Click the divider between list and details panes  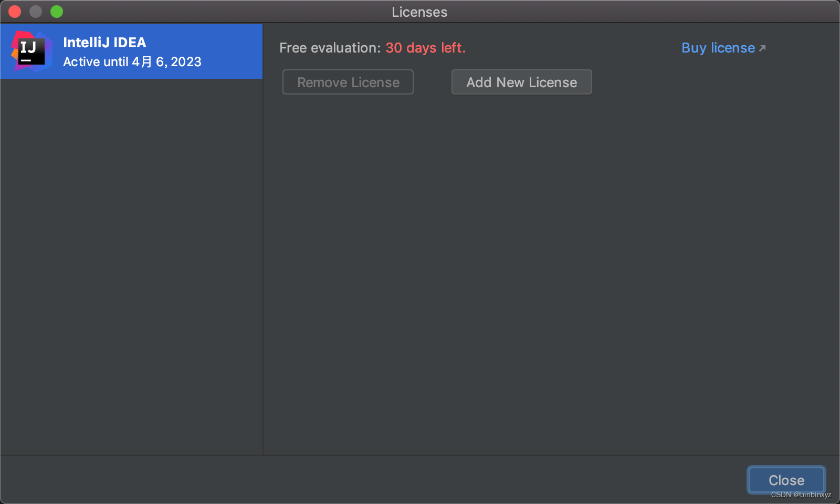click(262, 236)
